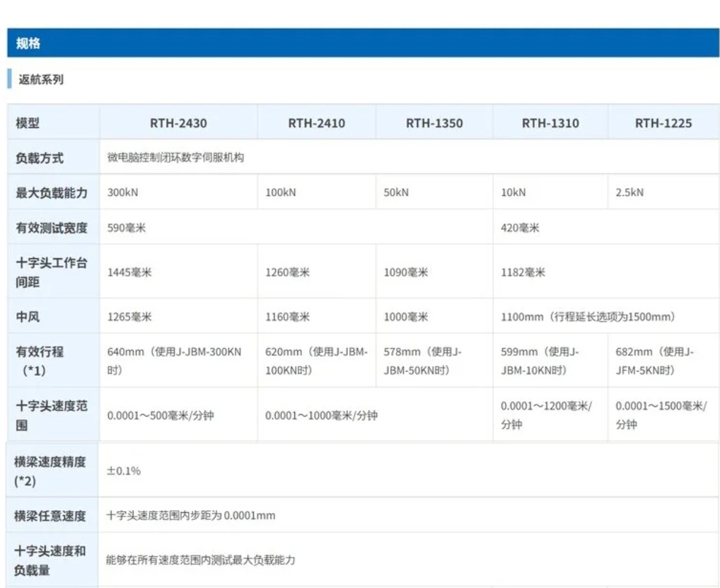Click the 规格 section header

(364, 42)
